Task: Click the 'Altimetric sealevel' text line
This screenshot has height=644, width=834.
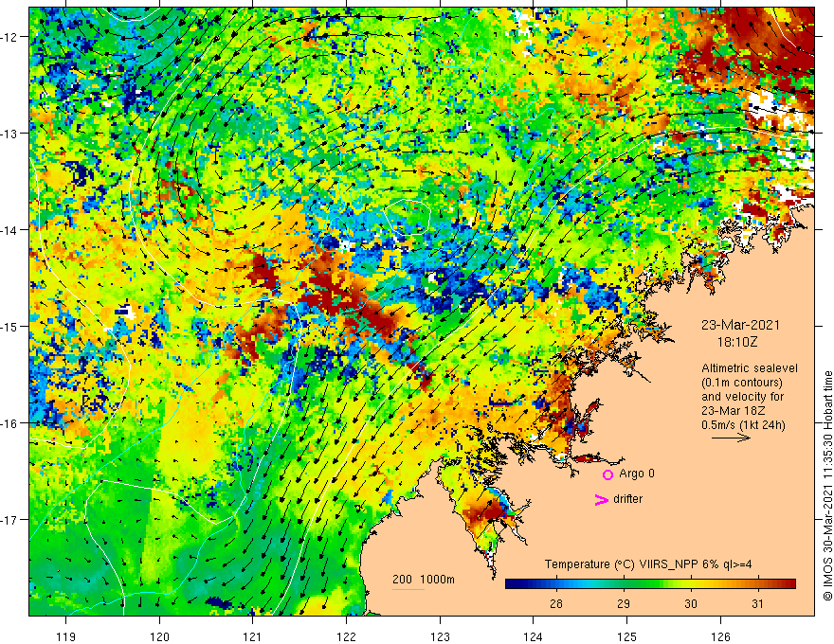Action: 750,368
